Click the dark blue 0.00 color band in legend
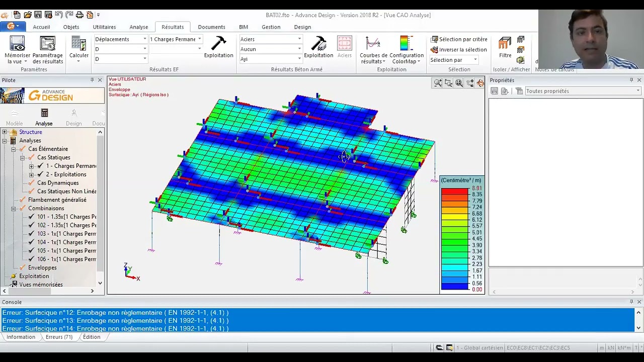This screenshot has width=644, height=362. 455,287
